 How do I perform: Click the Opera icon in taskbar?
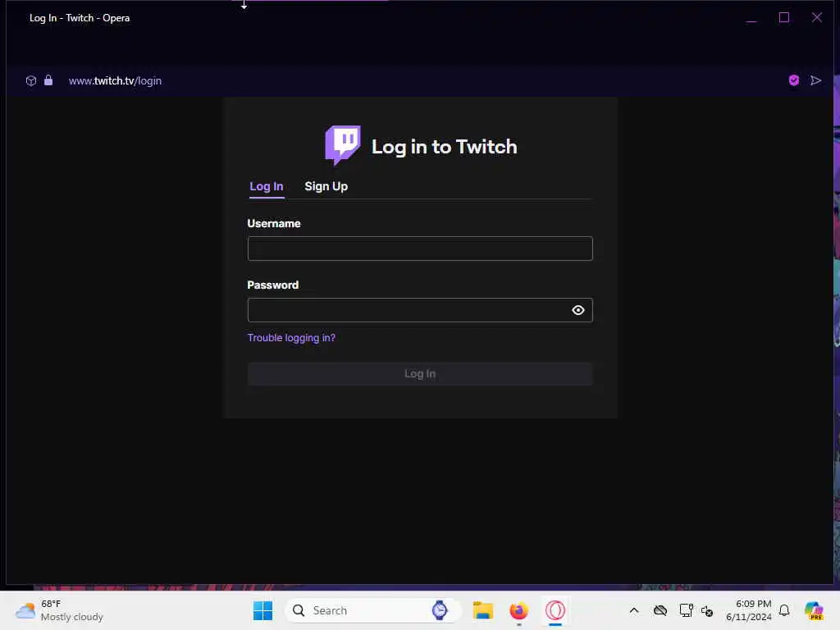coord(555,610)
